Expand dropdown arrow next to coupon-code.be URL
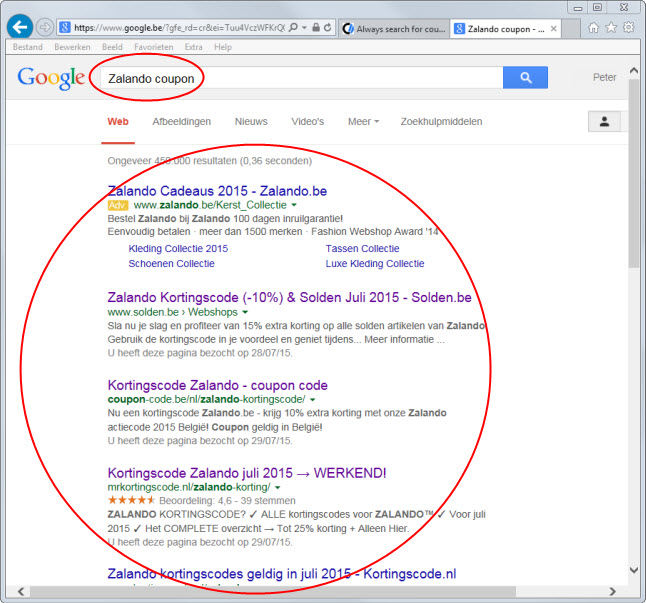Image resolution: width=646 pixels, height=603 pixels. 313,400
